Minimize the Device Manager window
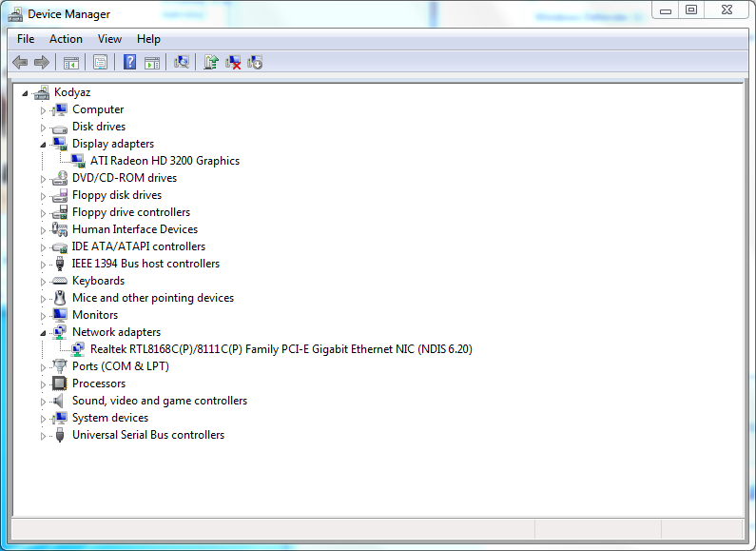Image resolution: width=756 pixels, height=551 pixels. pyautogui.click(x=666, y=10)
